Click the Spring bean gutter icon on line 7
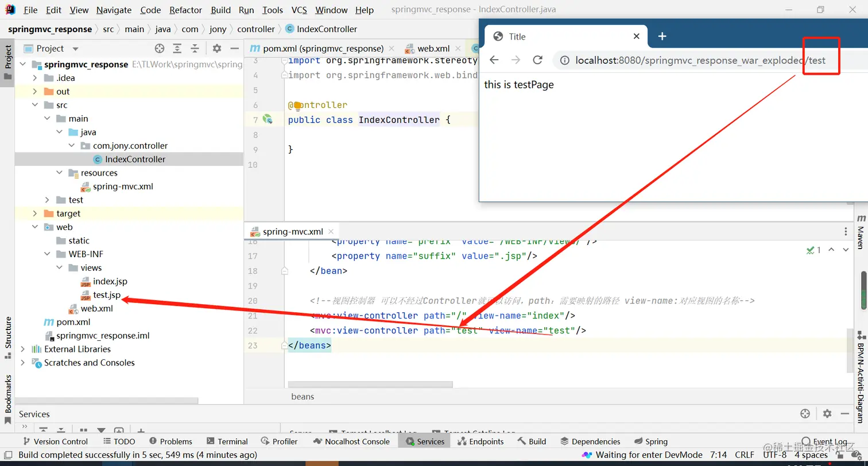 pyautogui.click(x=268, y=119)
